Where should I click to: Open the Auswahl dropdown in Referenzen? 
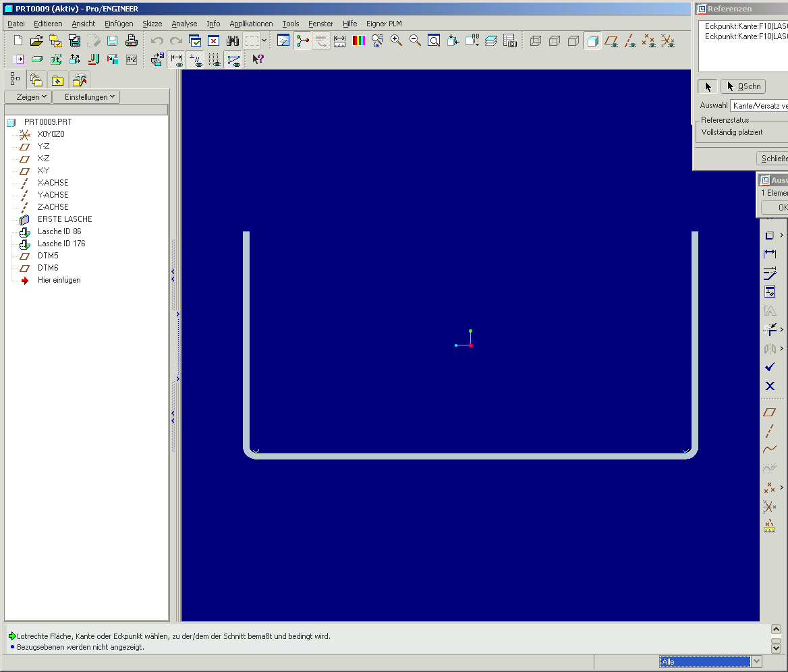759,105
